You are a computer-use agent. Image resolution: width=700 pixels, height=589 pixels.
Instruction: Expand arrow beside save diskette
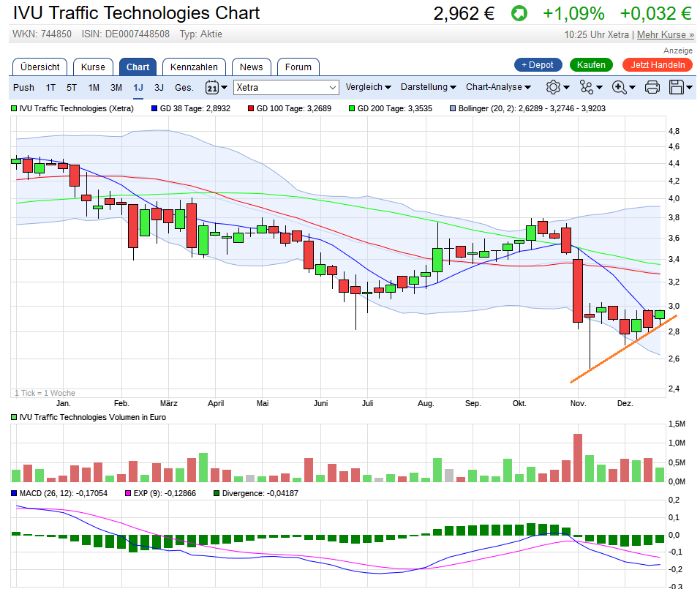690,88
